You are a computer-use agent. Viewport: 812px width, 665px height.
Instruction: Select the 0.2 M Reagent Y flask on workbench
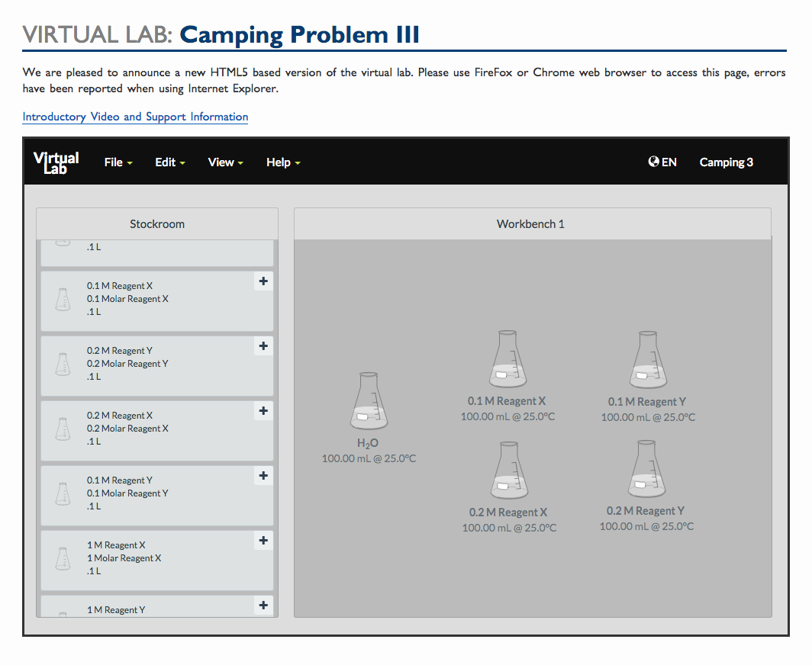(646, 468)
